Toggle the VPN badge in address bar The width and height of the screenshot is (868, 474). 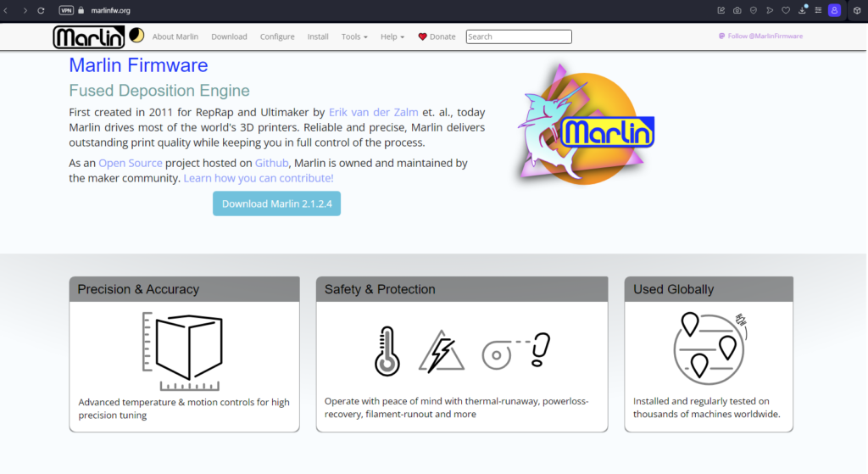pyautogui.click(x=66, y=10)
